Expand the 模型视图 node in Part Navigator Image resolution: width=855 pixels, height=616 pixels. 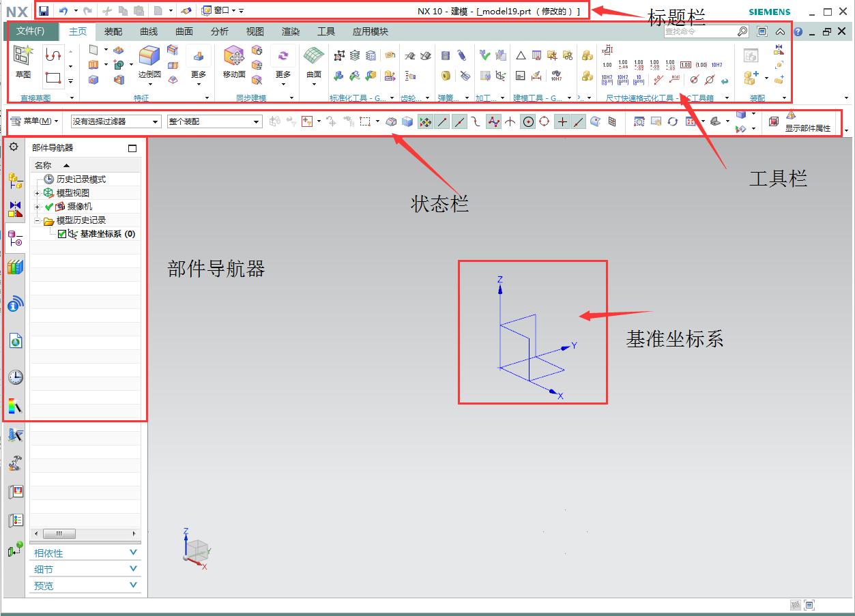pos(38,192)
